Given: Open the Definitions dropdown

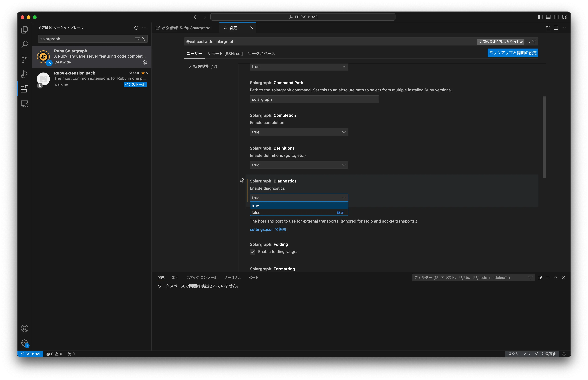Looking at the screenshot, I should tap(299, 165).
